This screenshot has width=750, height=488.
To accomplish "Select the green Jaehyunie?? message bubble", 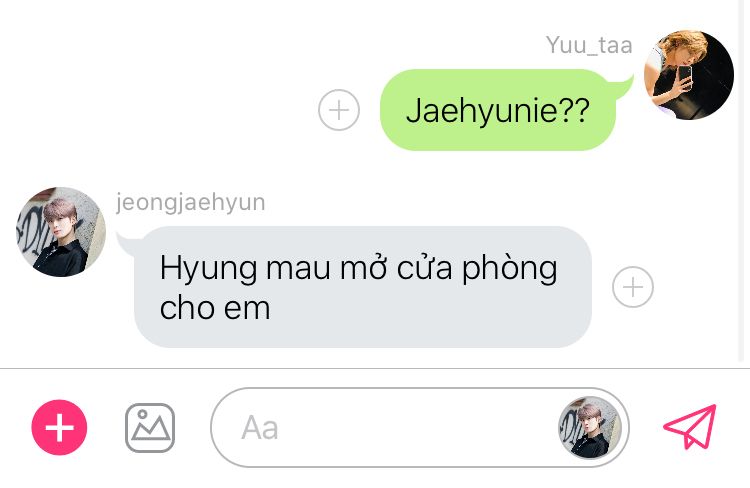I will [x=497, y=110].
